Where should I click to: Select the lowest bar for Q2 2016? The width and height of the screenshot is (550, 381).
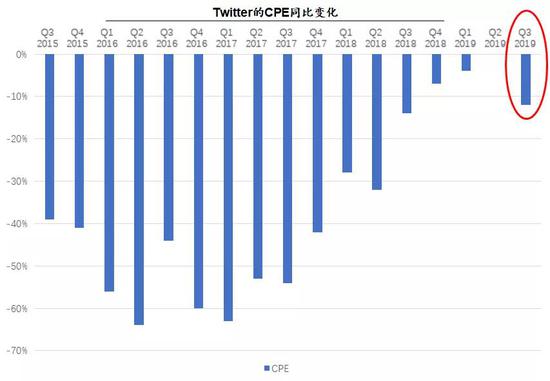point(139,189)
